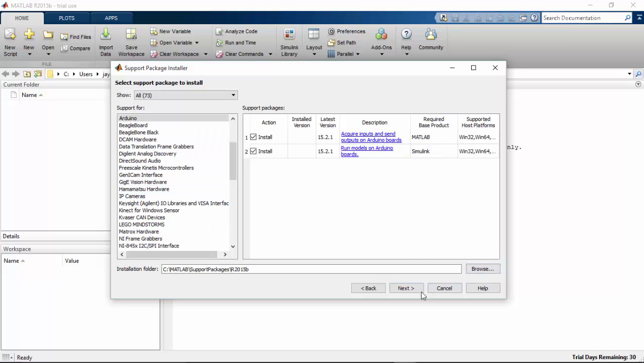Image resolution: width=644 pixels, height=363 pixels.
Task: Expand the Help dropdown arrow
Action: click(406, 54)
